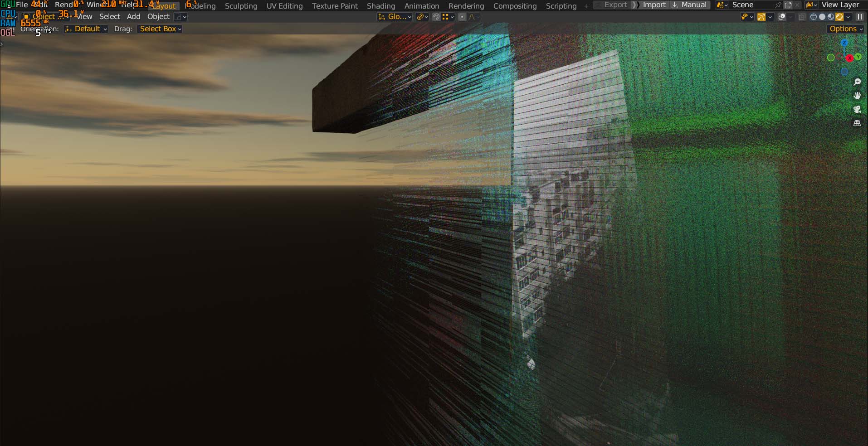Click the pan view hand icon
868x446 pixels.
pos(857,96)
